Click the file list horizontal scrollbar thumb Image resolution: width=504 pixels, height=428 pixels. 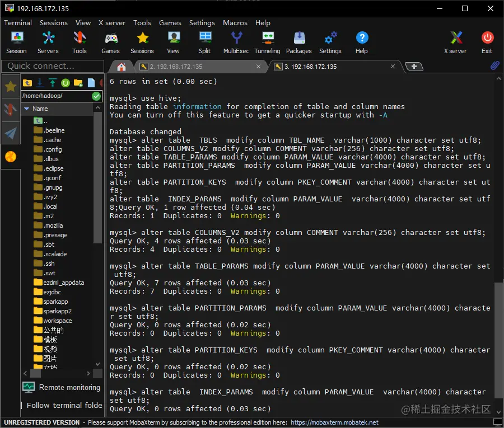(x=35, y=373)
